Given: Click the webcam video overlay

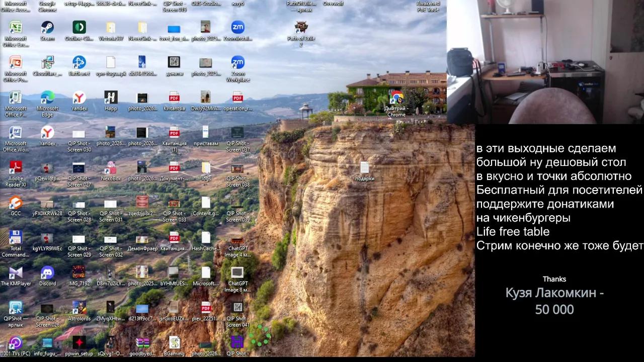Looking at the screenshot, I should [545, 61].
